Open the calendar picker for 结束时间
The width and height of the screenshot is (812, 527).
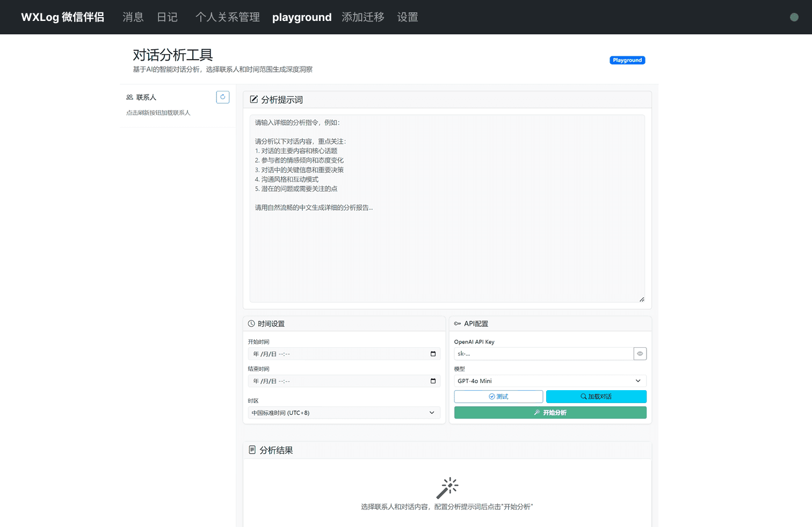tap(433, 381)
